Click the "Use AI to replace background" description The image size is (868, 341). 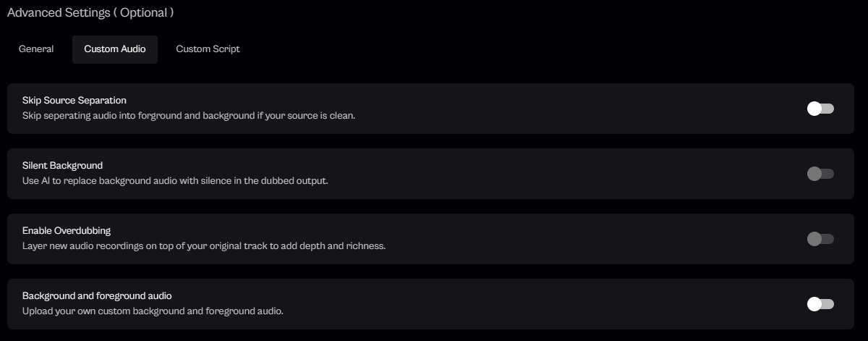pyautogui.click(x=175, y=181)
